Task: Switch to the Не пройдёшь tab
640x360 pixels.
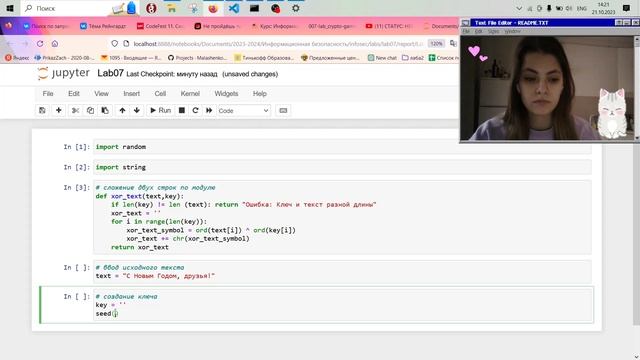Action: point(217,26)
